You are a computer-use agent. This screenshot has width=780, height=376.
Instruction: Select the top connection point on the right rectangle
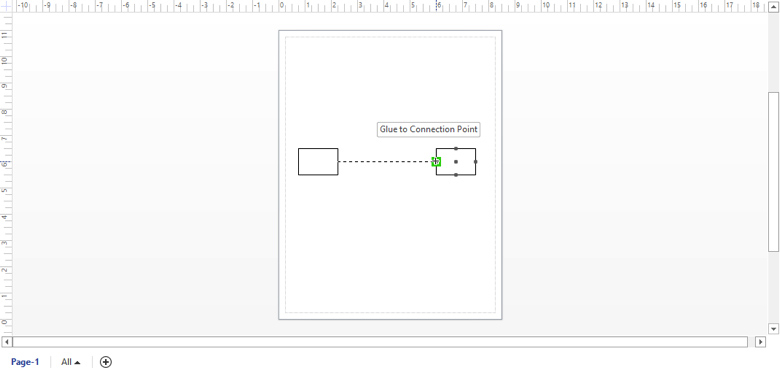(456, 148)
